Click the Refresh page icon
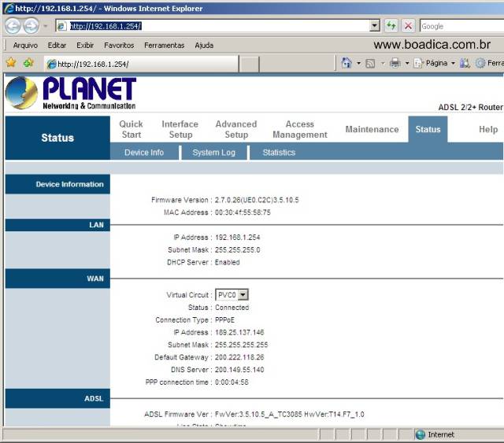This screenshot has height=443, width=504. (x=391, y=26)
